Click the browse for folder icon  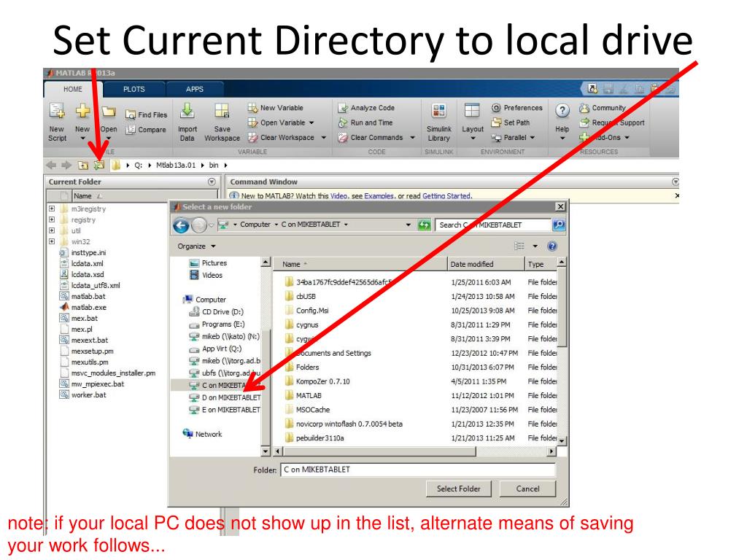99,166
